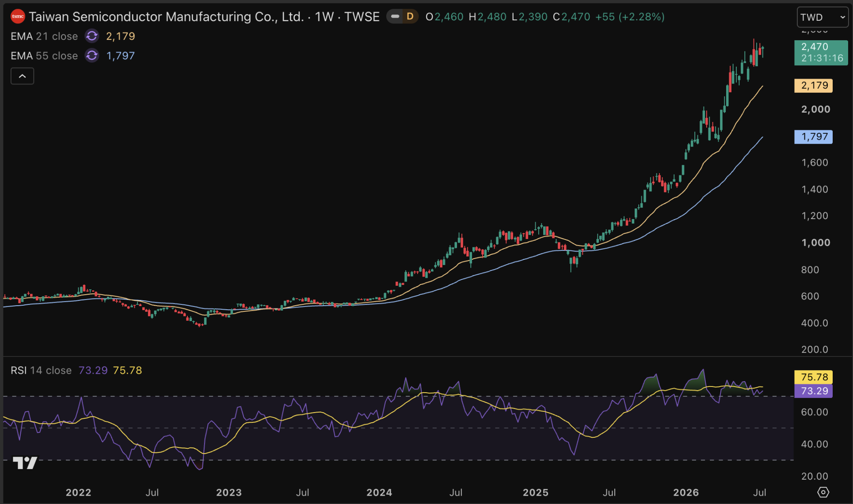The image size is (853, 504).
Task: Click RSI value 73.29 in legend
Action: [93, 370]
